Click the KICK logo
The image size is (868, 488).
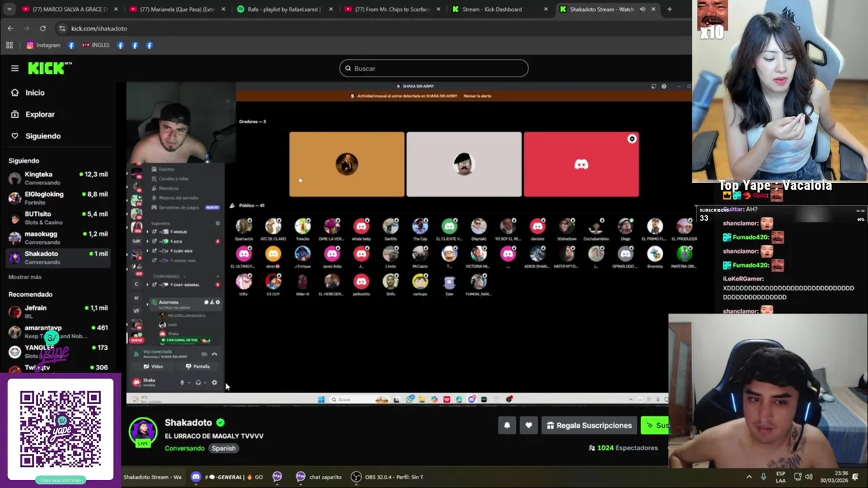point(50,68)
